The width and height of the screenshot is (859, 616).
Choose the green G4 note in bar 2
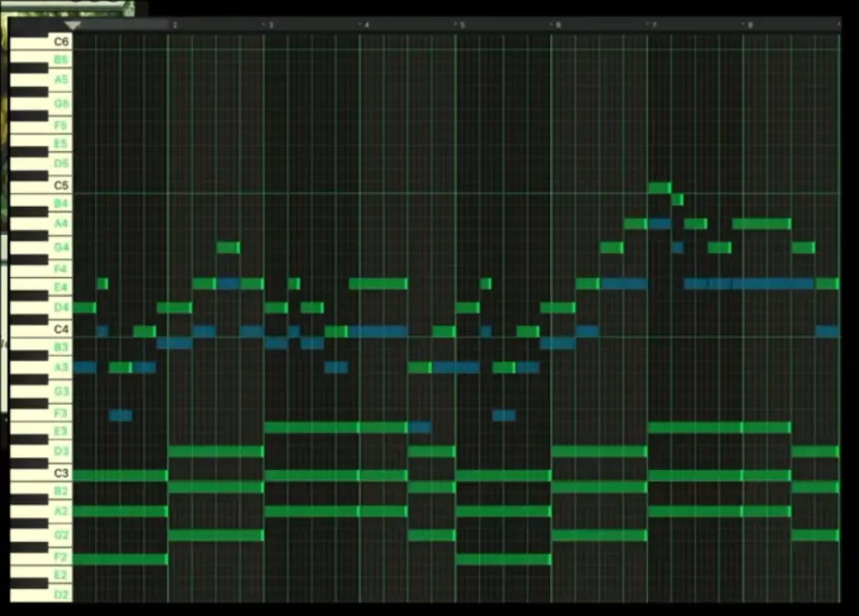(228, 247)
